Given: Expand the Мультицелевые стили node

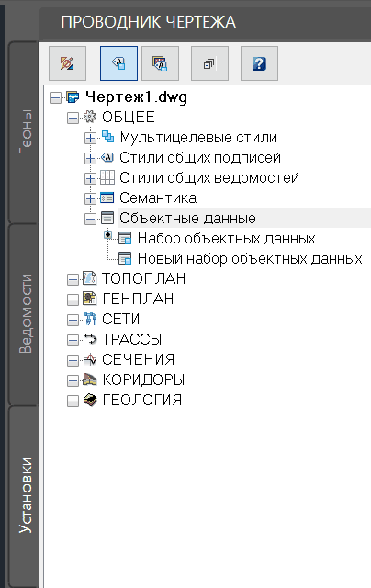Looking at the screenshot, I should 90,139.
